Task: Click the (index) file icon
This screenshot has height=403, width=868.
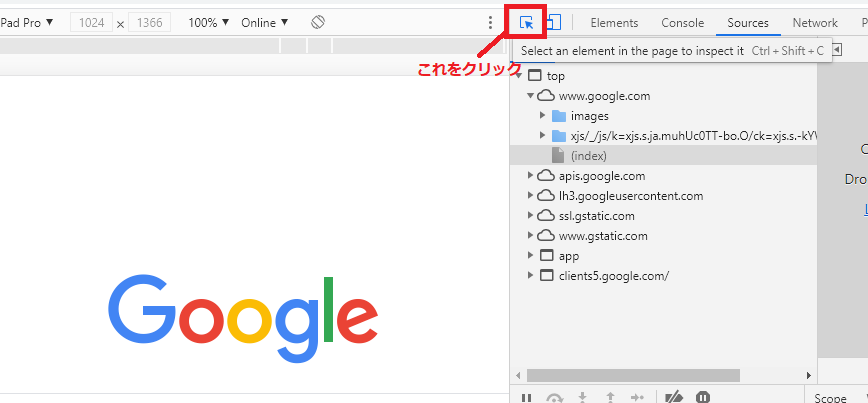Action: pyautogui.click(x=557, y=156)
